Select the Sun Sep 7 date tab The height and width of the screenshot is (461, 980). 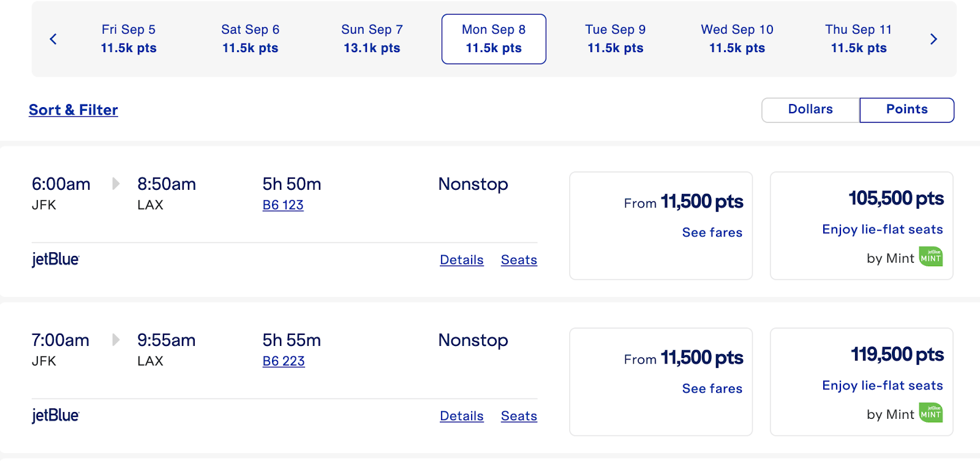[372, 39]
